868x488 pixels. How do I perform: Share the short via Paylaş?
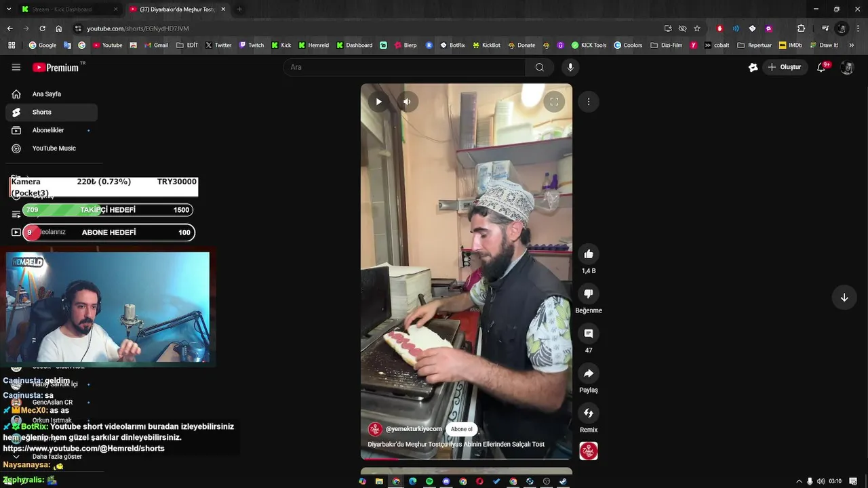pos(589,373)
